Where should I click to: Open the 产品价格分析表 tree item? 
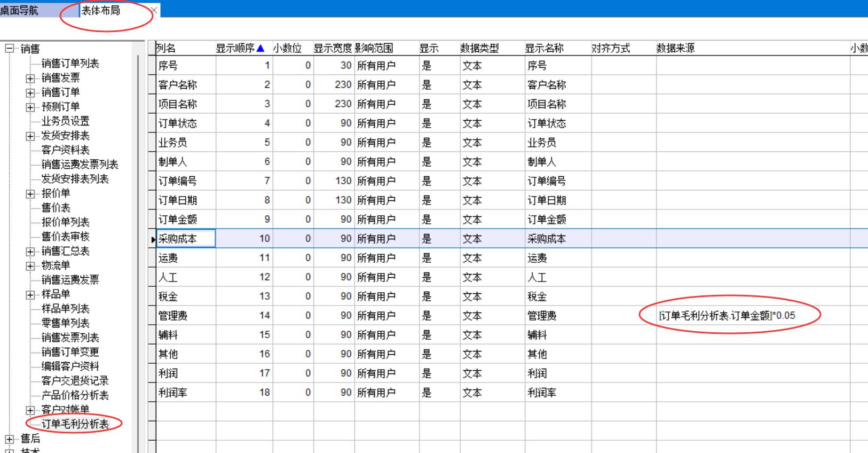(x=75, y=395)
